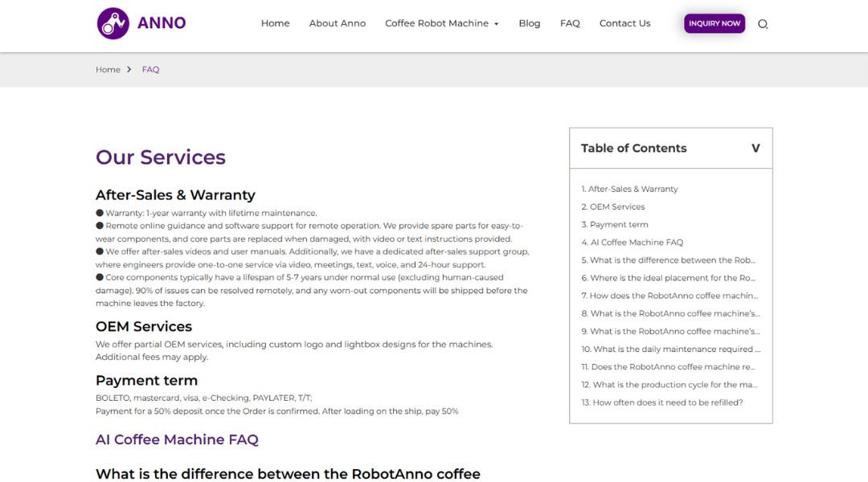Click the FAQ breadcrumb link

(150, 70)
